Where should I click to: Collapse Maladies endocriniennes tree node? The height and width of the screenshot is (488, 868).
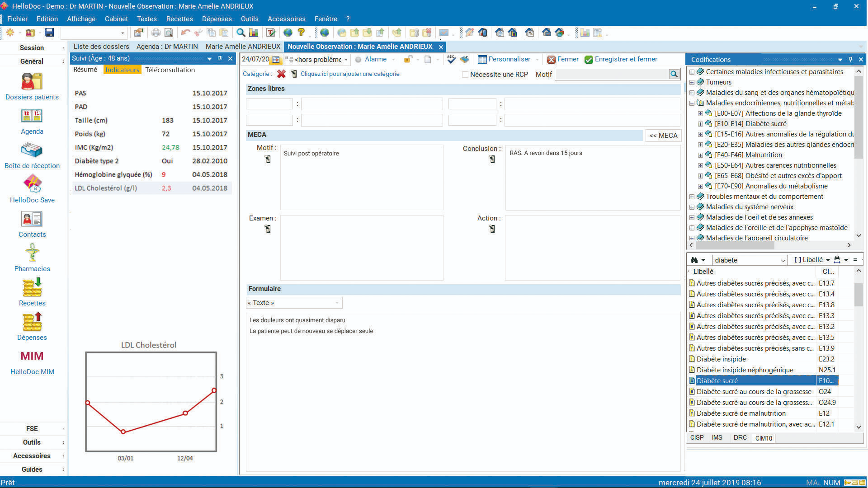click(x=692, y=103)
